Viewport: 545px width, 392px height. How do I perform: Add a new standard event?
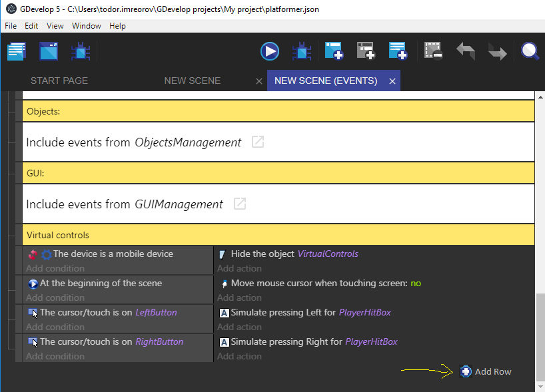333,51
